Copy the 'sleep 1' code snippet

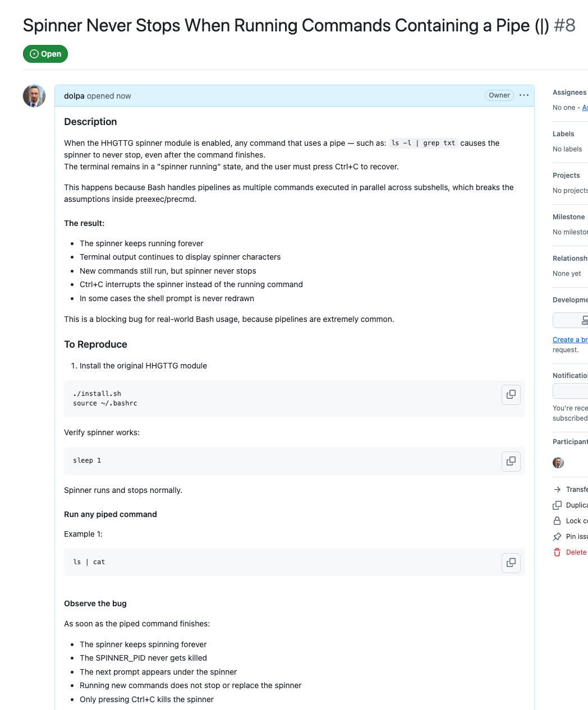(511, 461)
